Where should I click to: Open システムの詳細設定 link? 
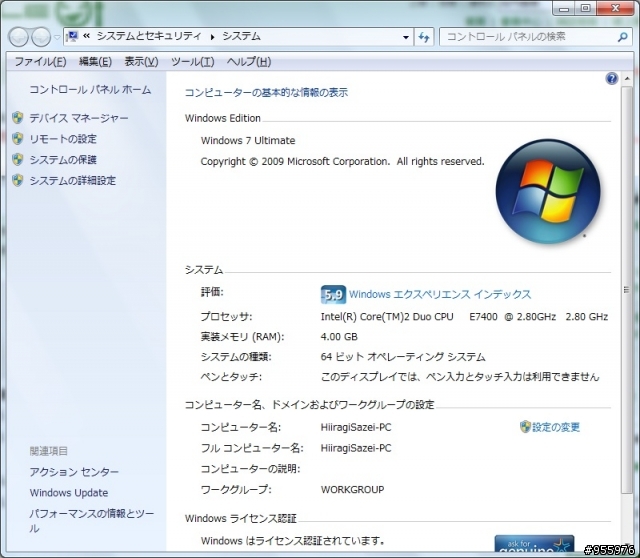[73, 180]
